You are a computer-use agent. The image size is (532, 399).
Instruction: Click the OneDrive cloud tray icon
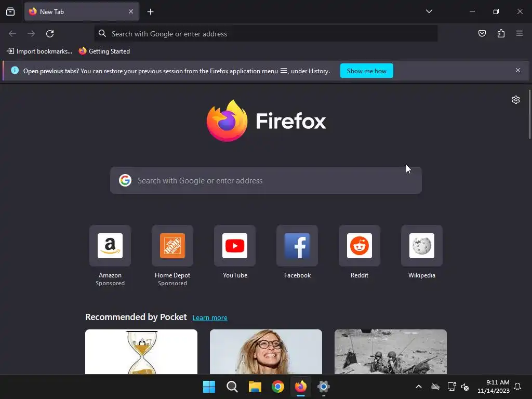pyautogui.click(x=435, y=387)
